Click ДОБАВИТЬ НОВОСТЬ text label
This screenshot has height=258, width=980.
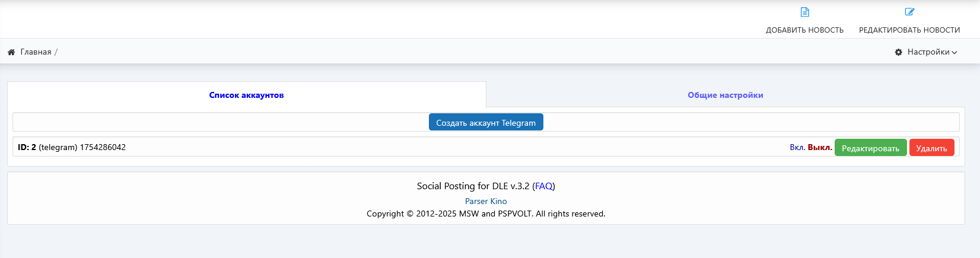[x=804, y=30]
